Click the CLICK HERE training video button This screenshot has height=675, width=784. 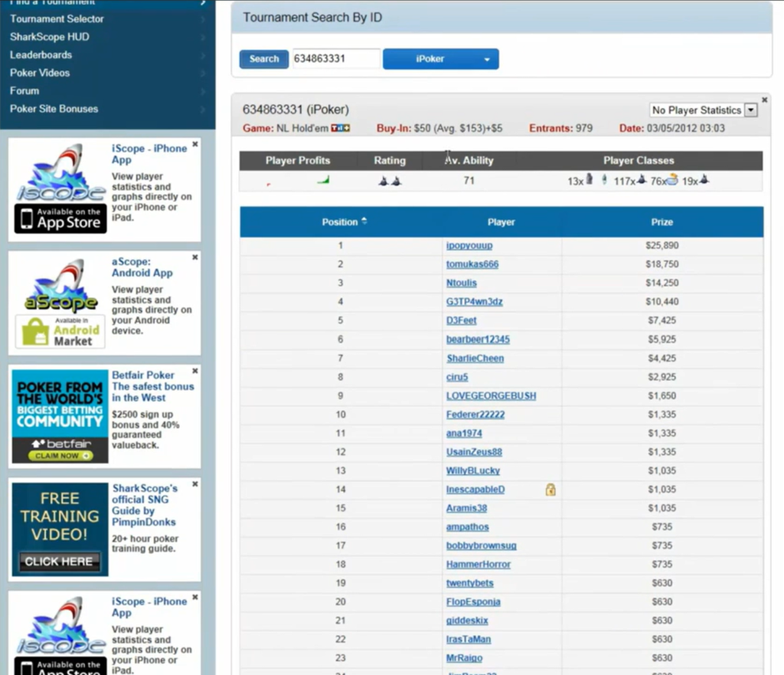(x=59, y=562)
